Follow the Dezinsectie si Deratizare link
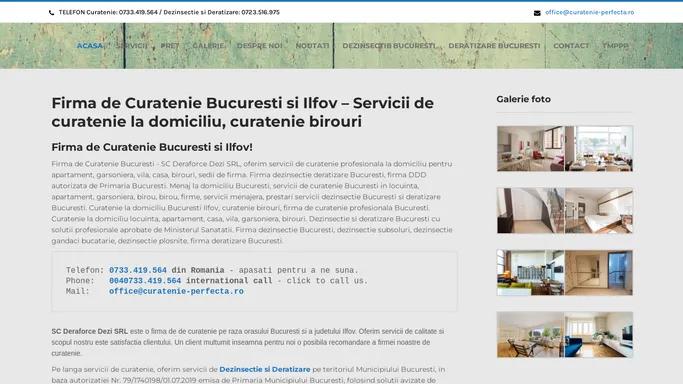 (265, 369)
